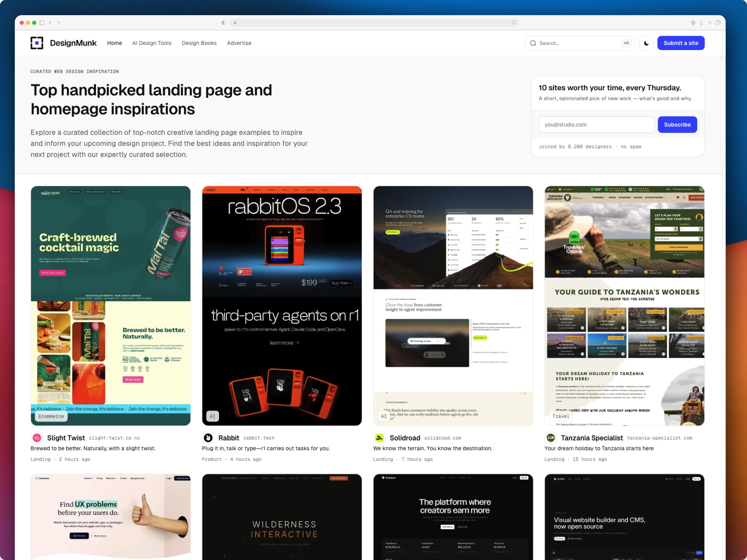Open the Advertise nav link
Screen dimensions: 747x560
pos(239,43)
